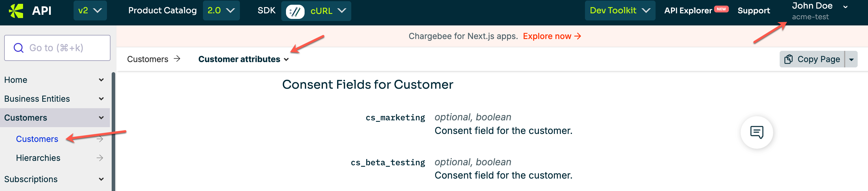Click the cURL SDK icon
868x191 pixels.
pyautogui.click(x=295, y=12)
